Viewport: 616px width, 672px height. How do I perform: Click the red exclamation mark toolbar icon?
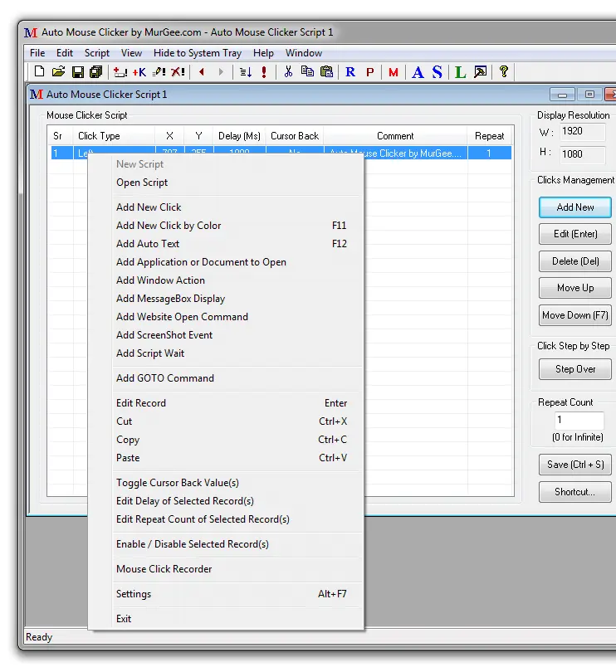(264, 72)
